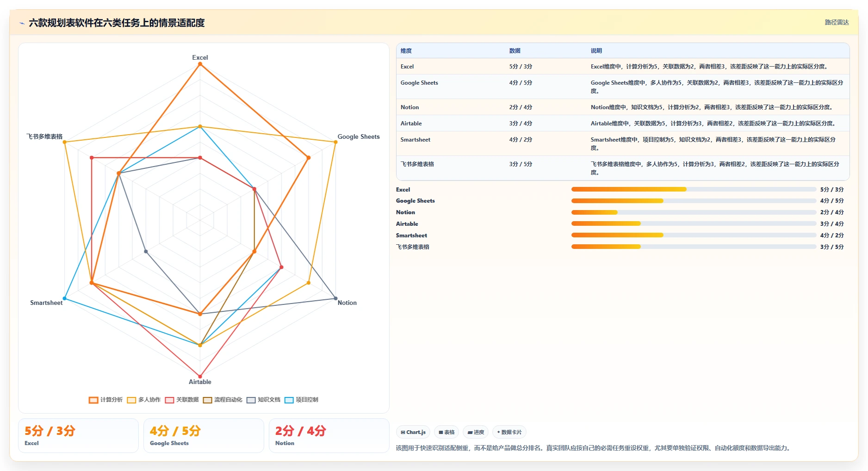Select the Notion table row name
868x471 pixels.
click(409, 107)
